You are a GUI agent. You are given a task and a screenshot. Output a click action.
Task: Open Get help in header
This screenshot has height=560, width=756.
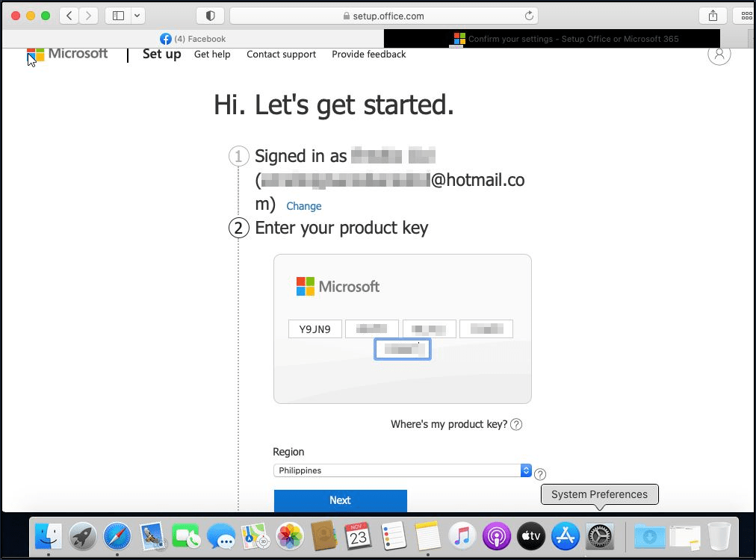click(212, 55)
